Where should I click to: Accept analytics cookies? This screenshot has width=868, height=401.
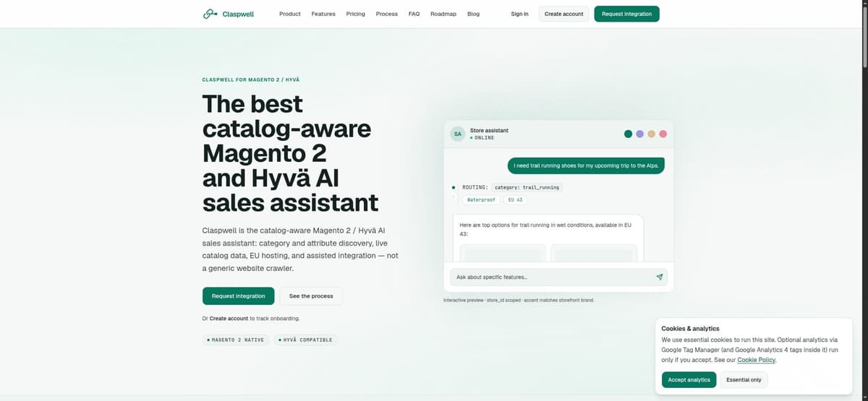point(689,379)
